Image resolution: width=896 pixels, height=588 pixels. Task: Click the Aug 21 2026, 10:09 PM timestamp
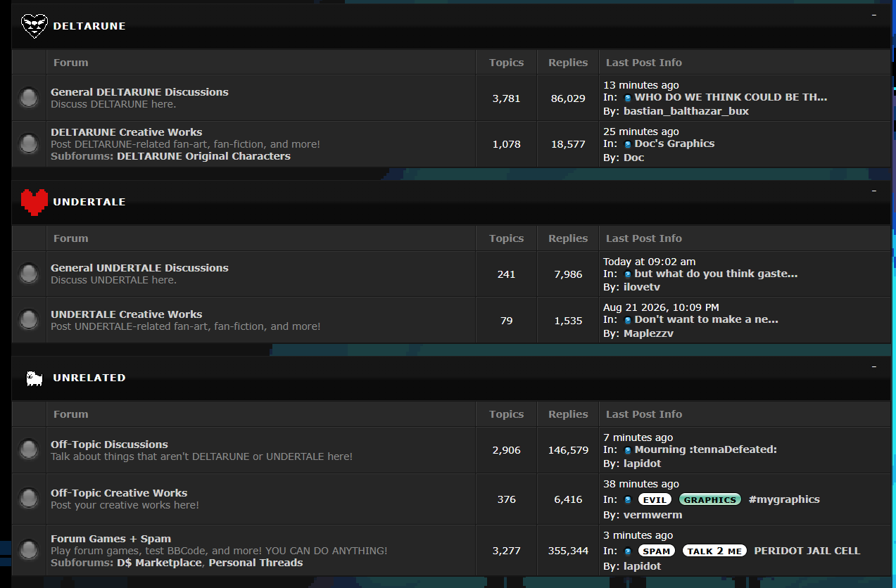(661, 307)
